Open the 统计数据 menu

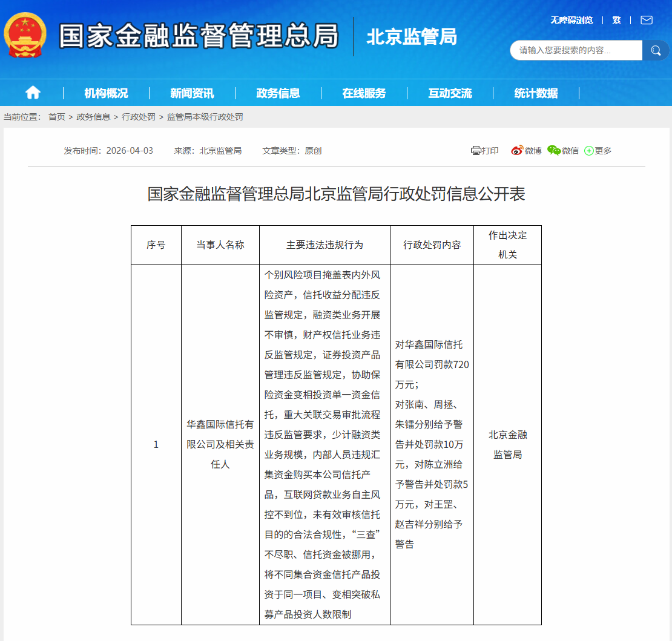(536, 93)
